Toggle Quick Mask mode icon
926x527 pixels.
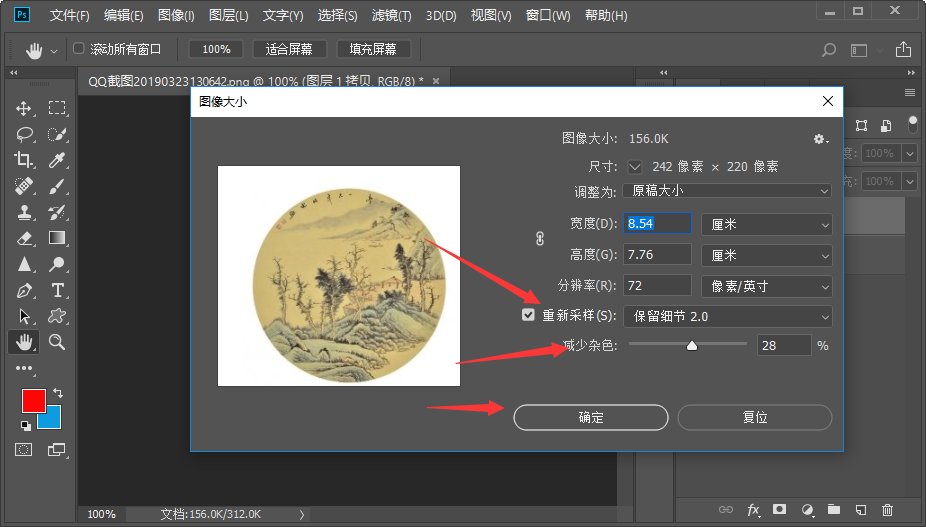pyautogui.click(x=24, y=450)
